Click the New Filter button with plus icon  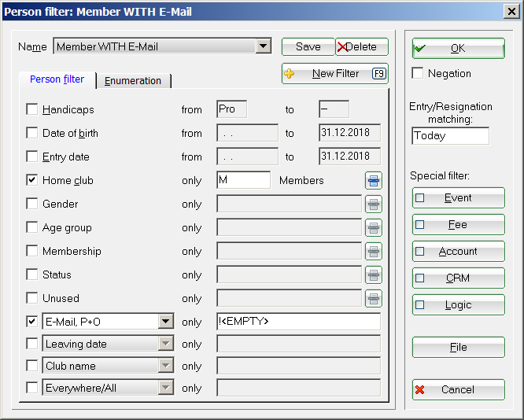click(x=334, y=74)
